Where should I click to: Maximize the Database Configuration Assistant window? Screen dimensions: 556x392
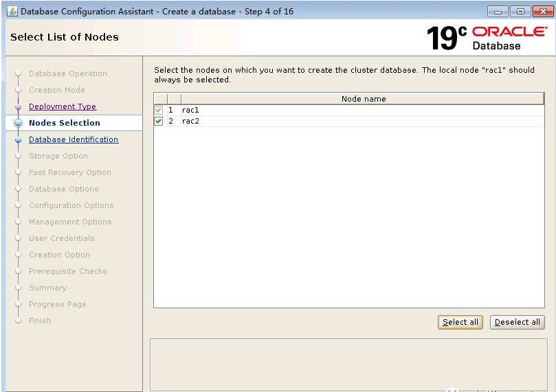coord(520,12)
